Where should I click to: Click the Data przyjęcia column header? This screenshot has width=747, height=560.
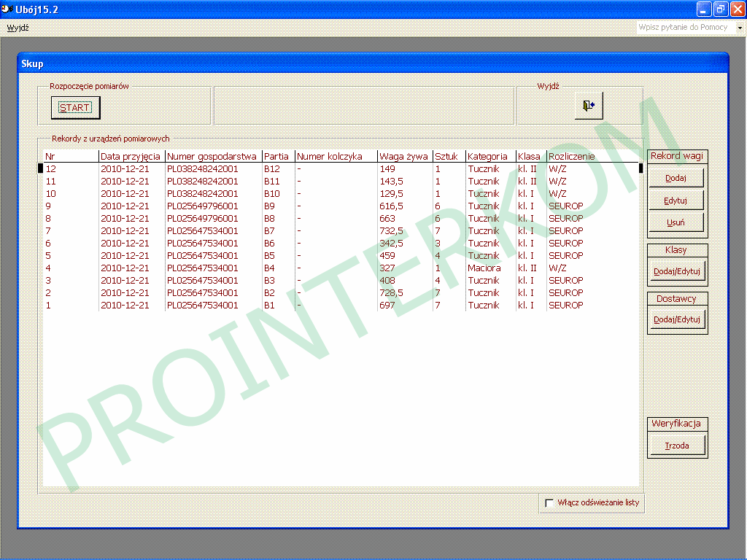click(131, 156)
